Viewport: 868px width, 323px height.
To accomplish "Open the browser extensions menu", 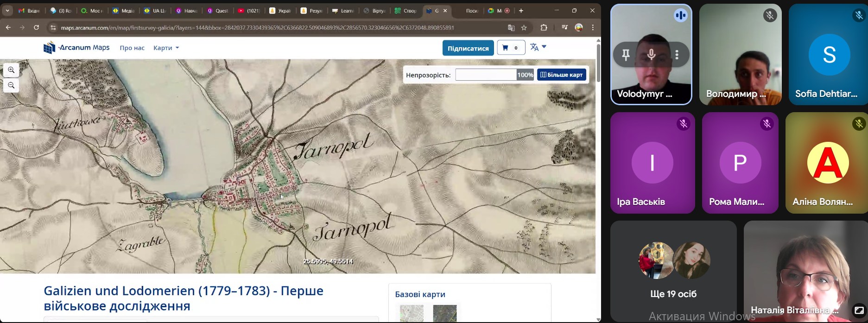I will 544,28.
